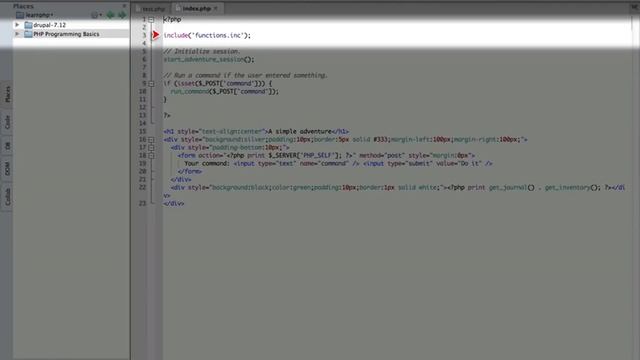Open the DB vertical side tab
Image resolution: width=640 pixels, height=360 pixels.
point(7,146)
